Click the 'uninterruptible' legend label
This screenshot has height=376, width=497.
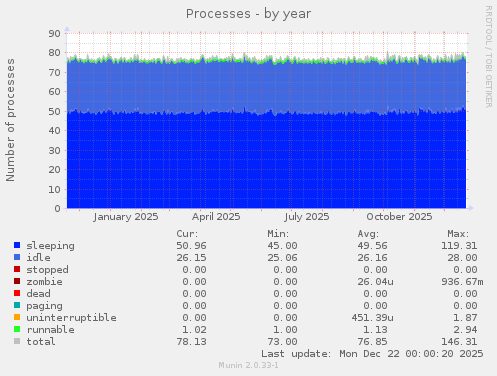tap(72, 318)
